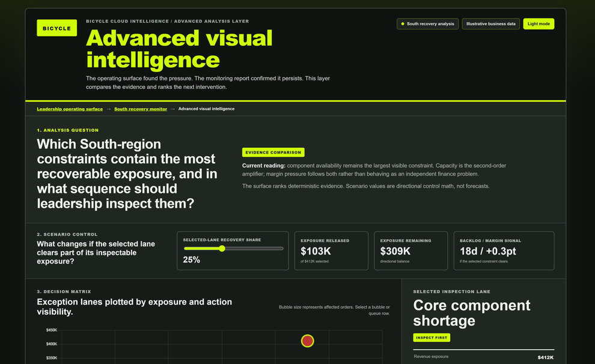Click the EVIDENCE COMPARISON badge

click(x=273, y=153)
